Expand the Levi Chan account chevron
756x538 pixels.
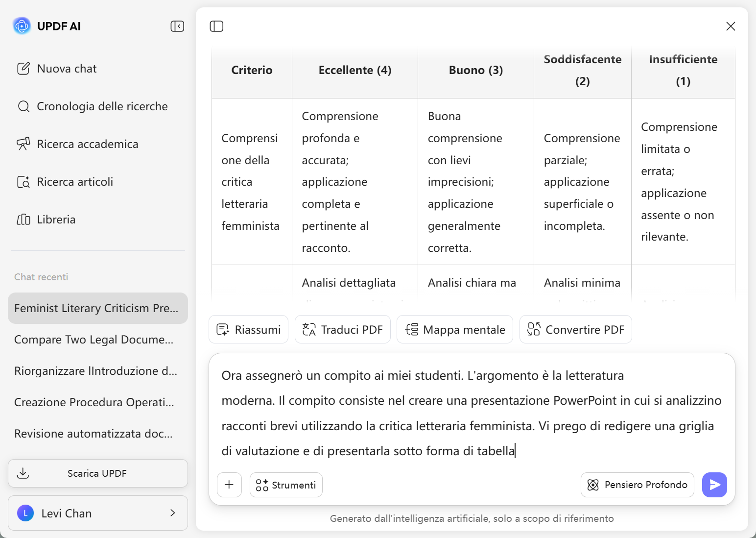tap(172, 513)
